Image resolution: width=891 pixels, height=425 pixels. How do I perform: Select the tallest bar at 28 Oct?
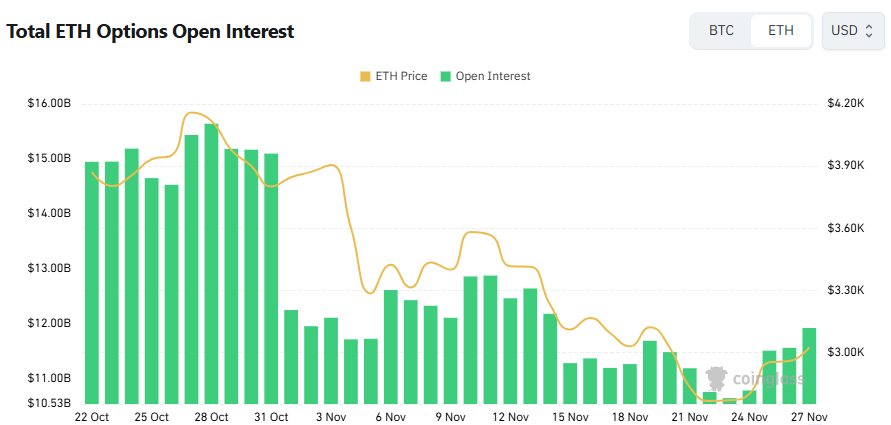pos(211,263)
